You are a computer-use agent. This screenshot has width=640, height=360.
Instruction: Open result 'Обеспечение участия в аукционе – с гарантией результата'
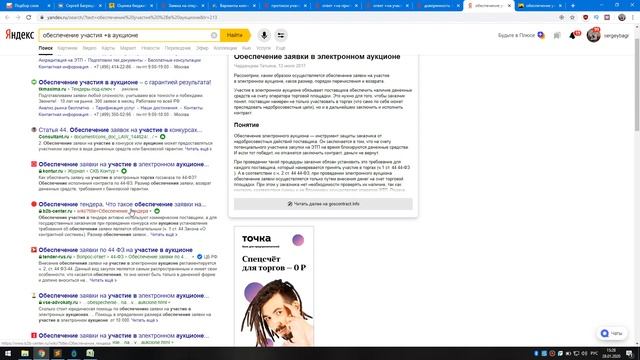coord(125,82)
